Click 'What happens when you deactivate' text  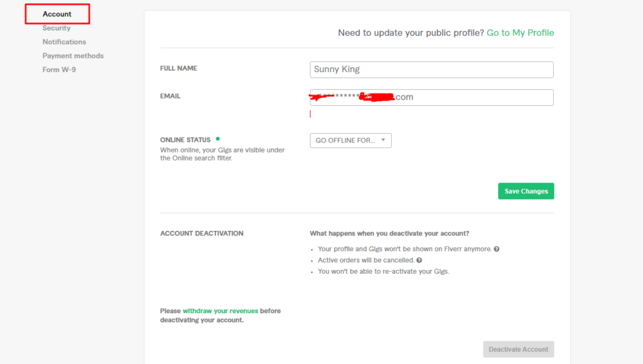tap(389, 233)
